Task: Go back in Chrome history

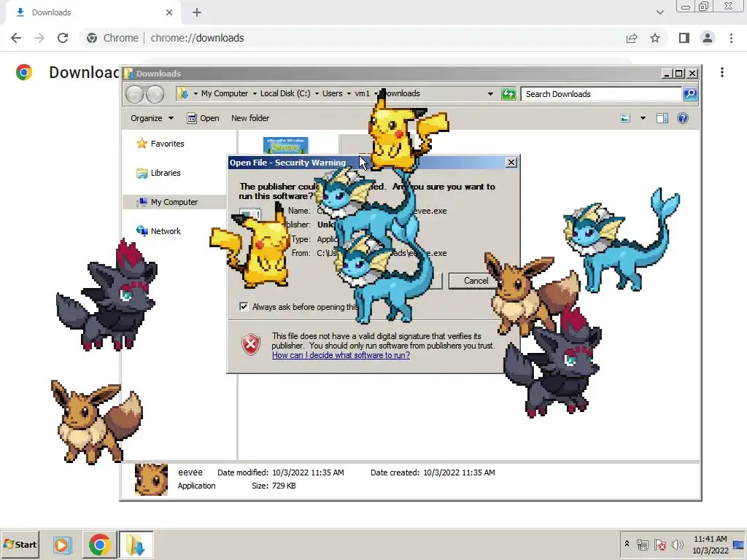Action: tap(16, 38)
